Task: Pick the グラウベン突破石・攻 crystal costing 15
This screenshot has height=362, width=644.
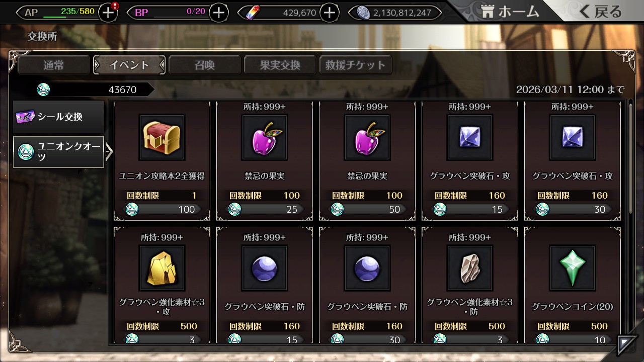Action: 470,137
